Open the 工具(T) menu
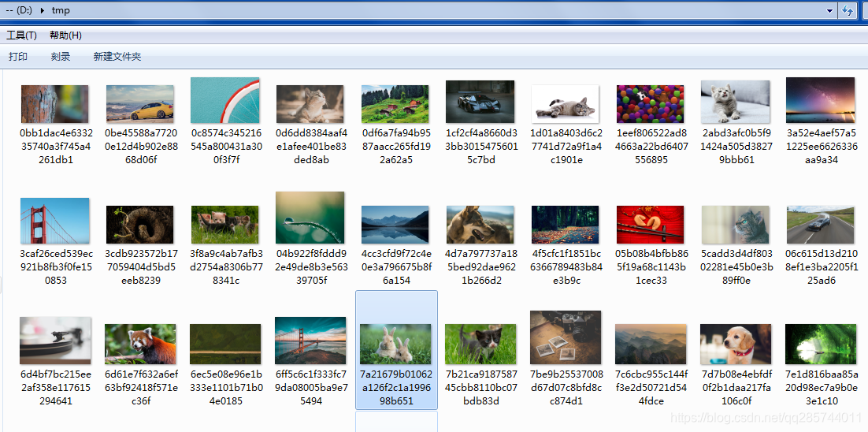Image resolution: width=868 pixels, height=432 pixels. point(21,35)
